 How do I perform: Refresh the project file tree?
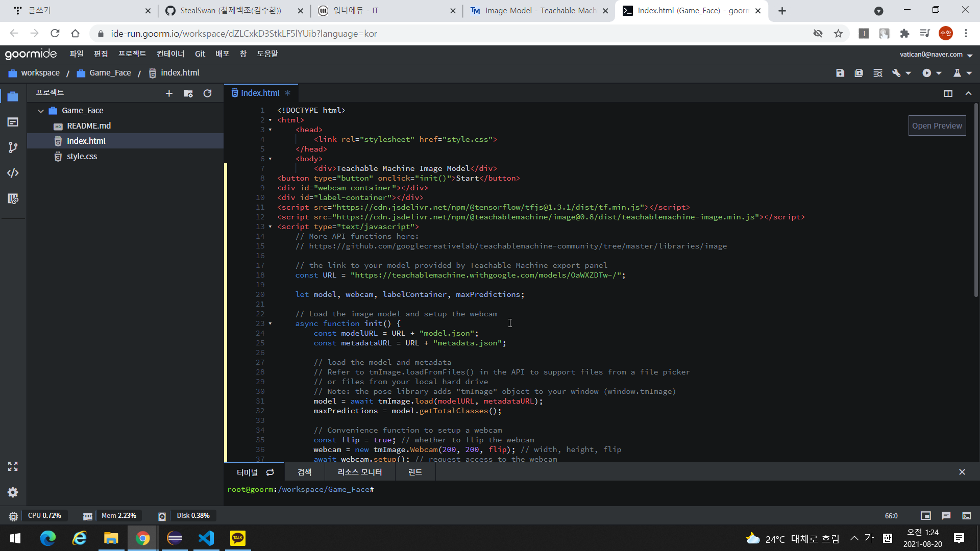[207, 93]
